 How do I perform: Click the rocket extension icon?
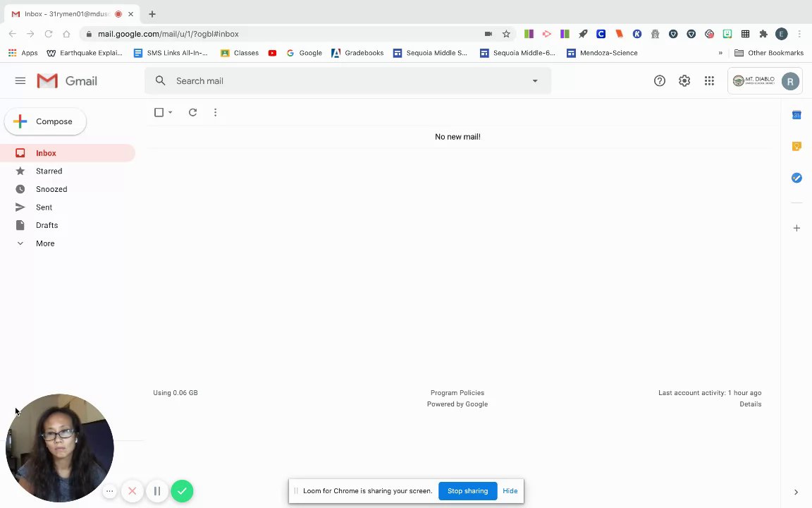coord(583,34)
